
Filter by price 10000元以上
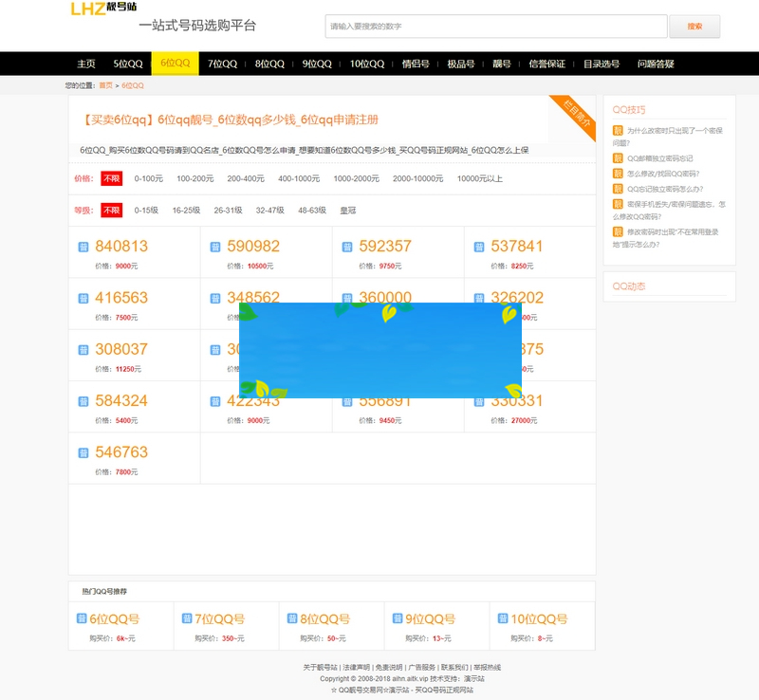coord(479,178)
